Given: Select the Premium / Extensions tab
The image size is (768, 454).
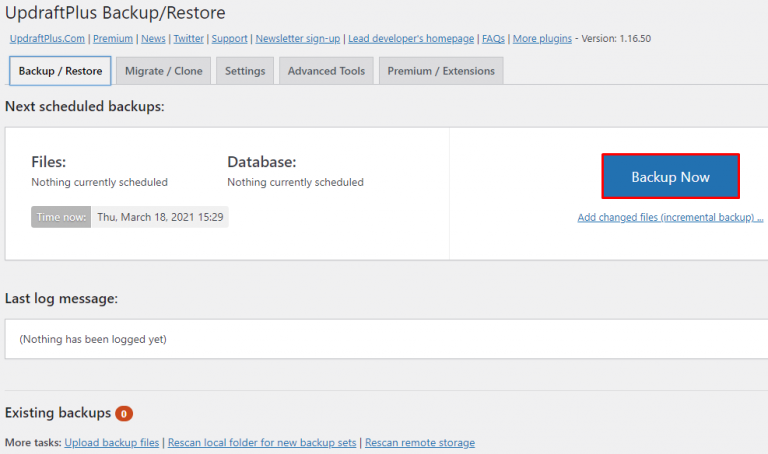Looking at the screenshot, I should click(441, 71).
